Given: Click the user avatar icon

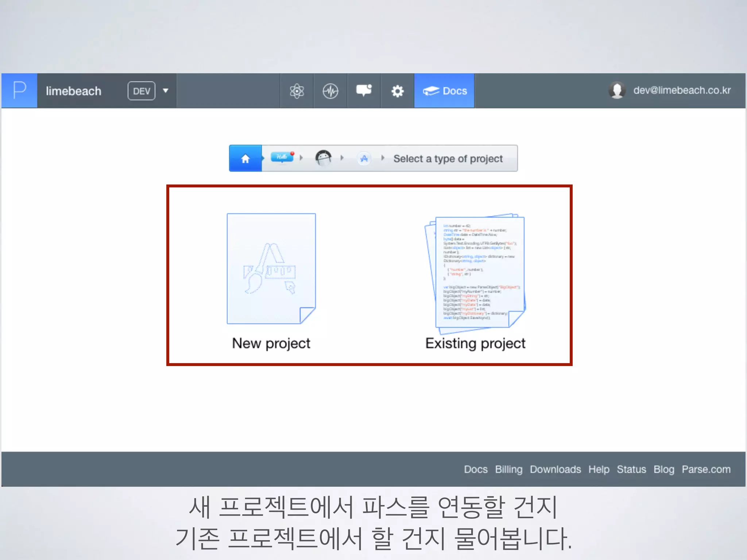Looking at the screenshot, I should point(617,90).
